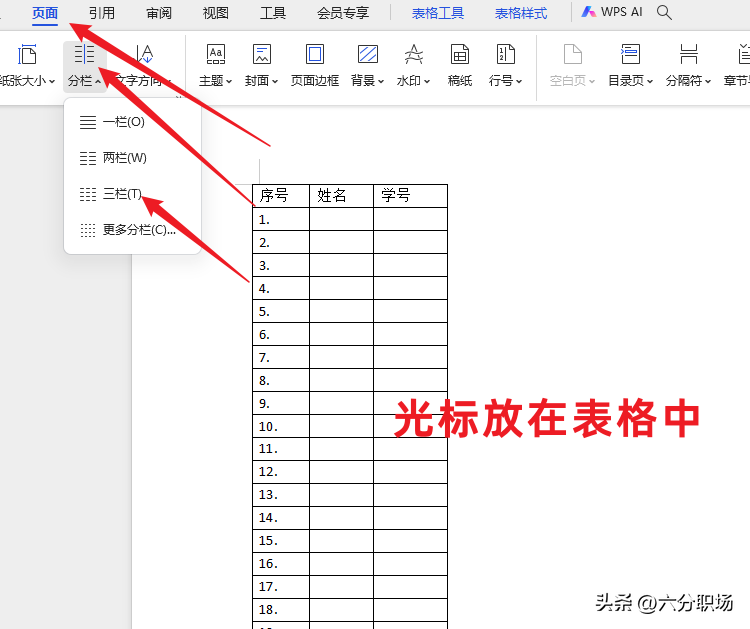Open 页面边框 page border
750x629 pixels.
point(315,66)
